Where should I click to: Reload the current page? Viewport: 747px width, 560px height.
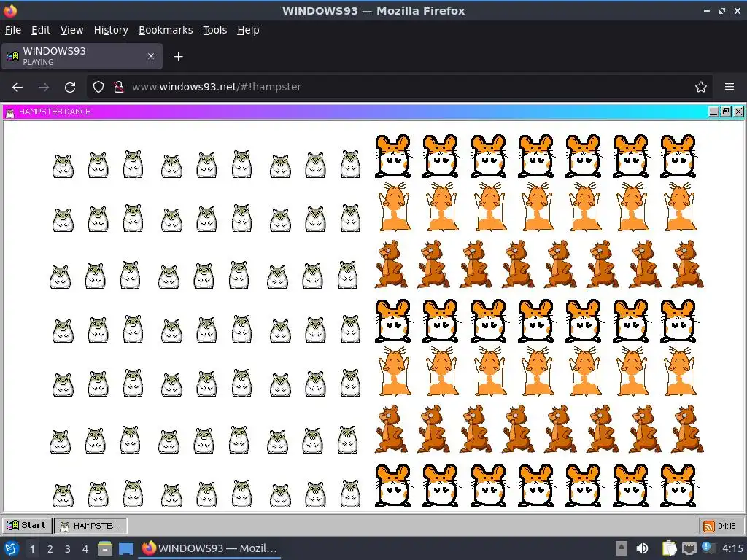coord(70,87)
